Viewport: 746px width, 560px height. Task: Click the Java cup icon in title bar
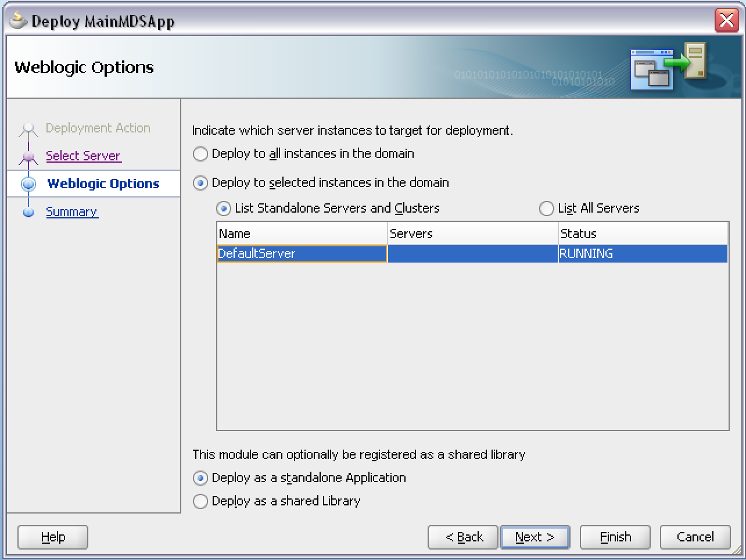point(18,20)
